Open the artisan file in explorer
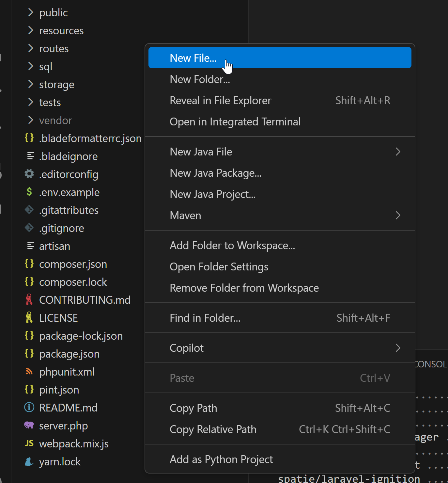Image resolution: width=448 pixels, height=483 pixels. (54, 246)
